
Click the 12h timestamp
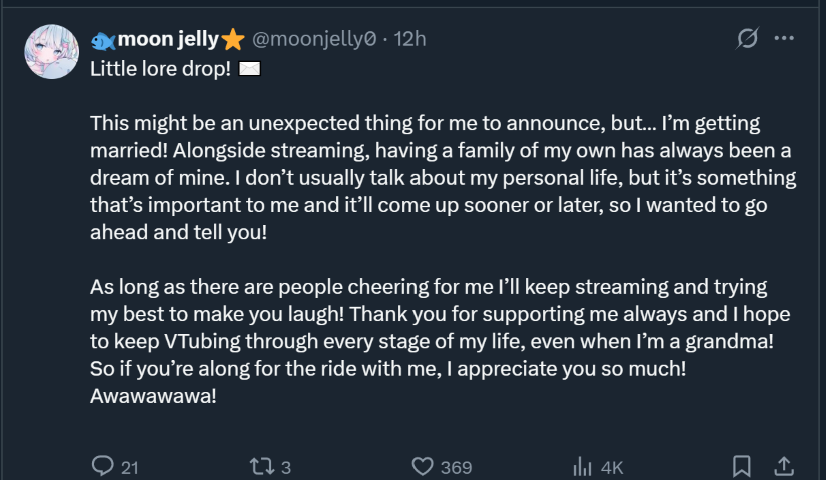(410, 39)
